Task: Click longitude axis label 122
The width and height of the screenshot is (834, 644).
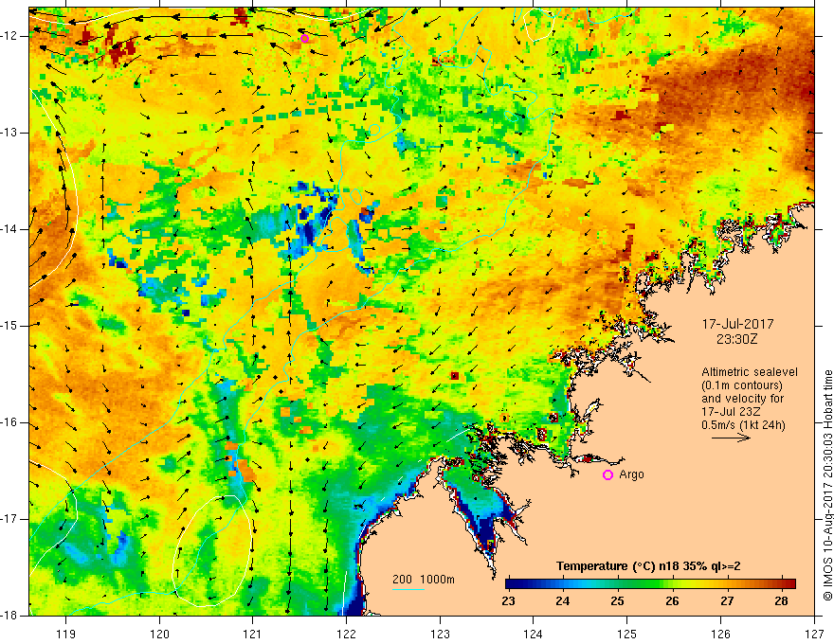Action: (x=346, y=634)
